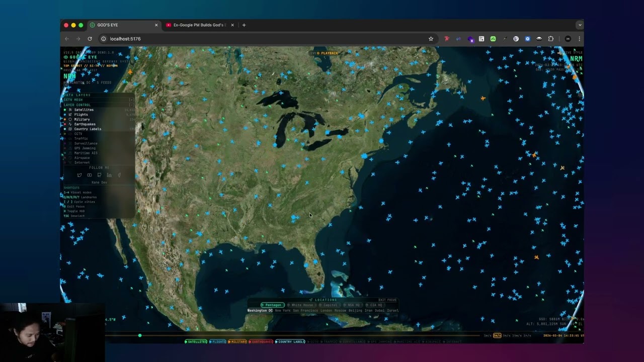This screenshot has height=362, width=644.
Task: Select New York in the locations list
Action: 283,311
